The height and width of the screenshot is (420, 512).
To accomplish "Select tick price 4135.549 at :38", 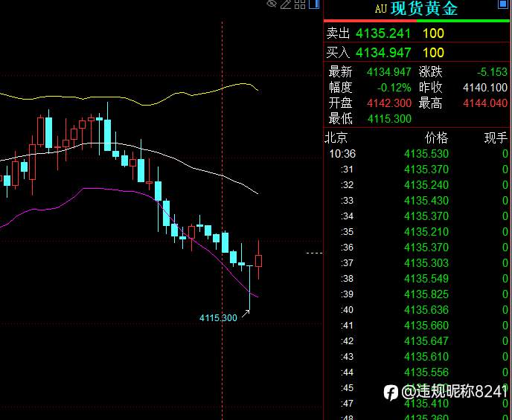I will pyautogui.click(x=426, y=279).
